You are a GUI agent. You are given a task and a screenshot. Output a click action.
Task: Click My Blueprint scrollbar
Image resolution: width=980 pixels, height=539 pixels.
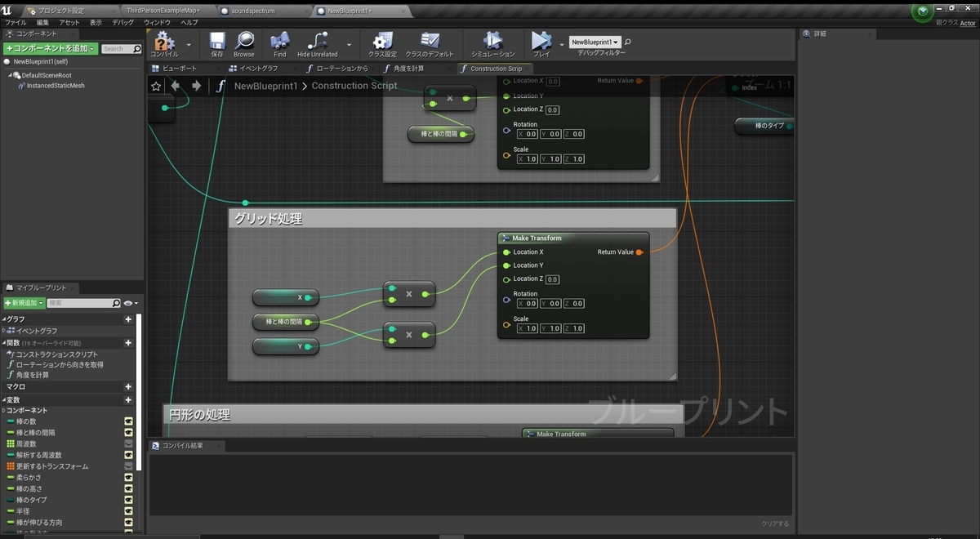coord(138,392)
